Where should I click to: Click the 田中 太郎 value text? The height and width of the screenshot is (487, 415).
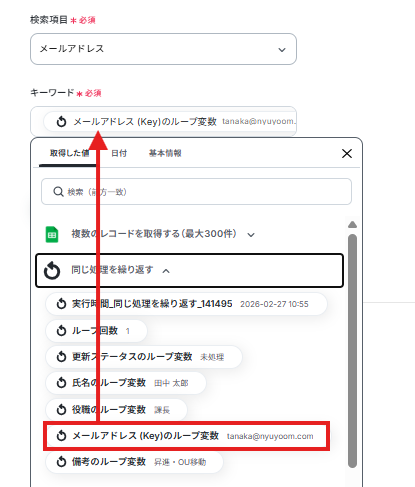[x=171, y=383]
